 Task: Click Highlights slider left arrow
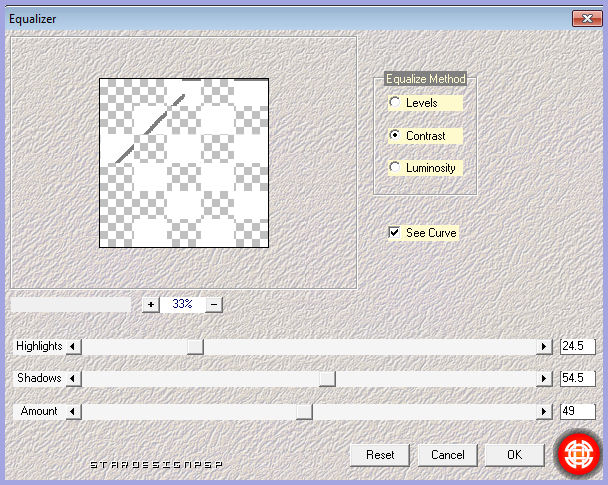[73, 346]
